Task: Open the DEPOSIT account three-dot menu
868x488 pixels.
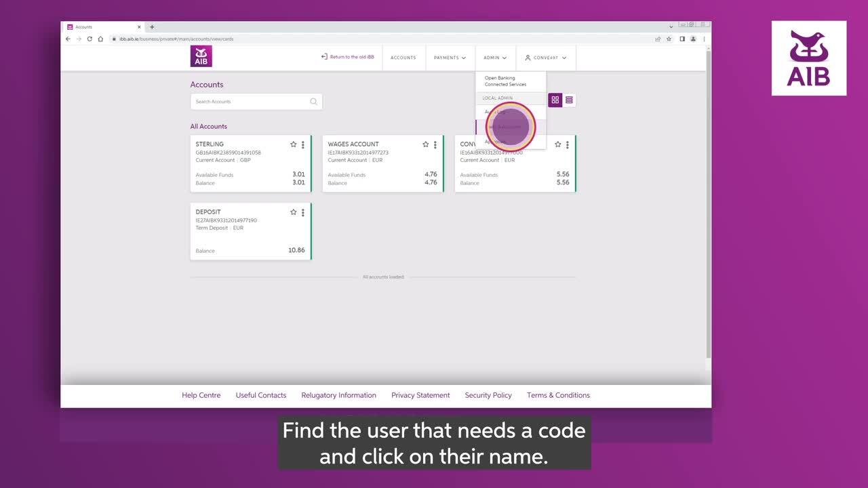Action: pyautogui.click(x=302, y=212)
